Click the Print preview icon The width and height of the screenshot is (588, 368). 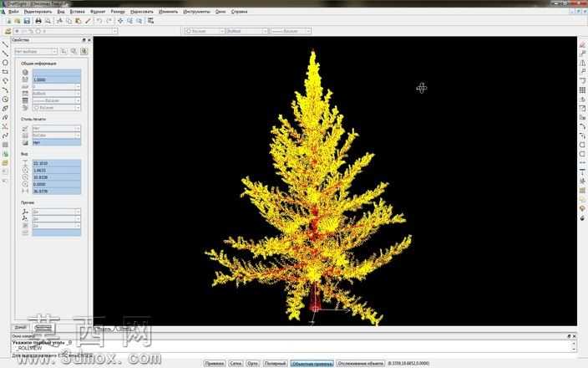(x=48, y=21)
